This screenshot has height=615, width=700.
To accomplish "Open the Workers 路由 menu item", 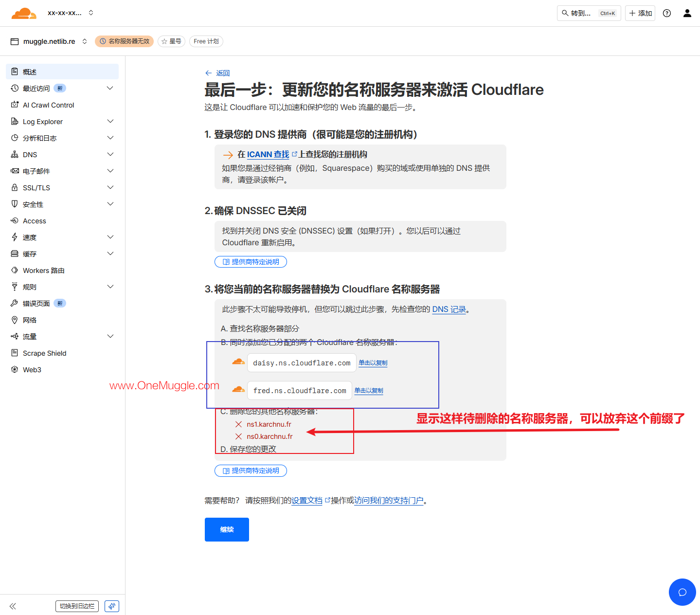I will 62,270.
